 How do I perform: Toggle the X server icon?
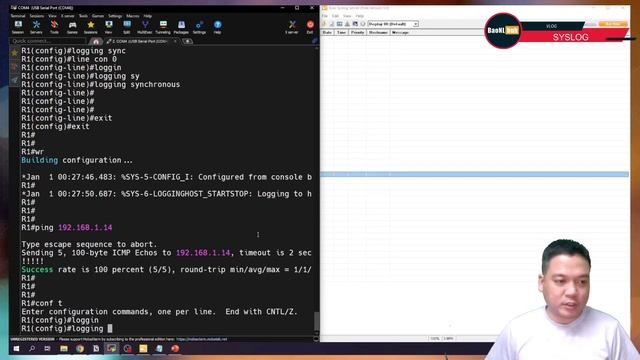click(x=292, y=27)
